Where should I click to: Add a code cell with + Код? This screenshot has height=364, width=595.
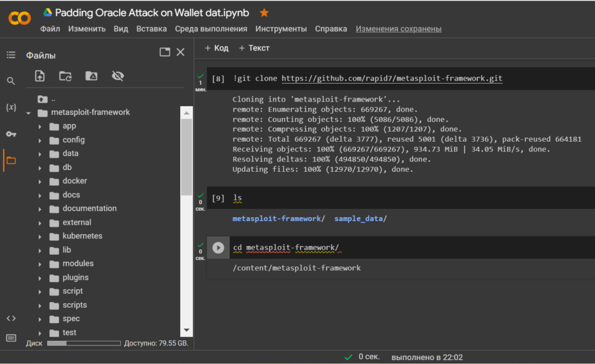pos(217,48)
